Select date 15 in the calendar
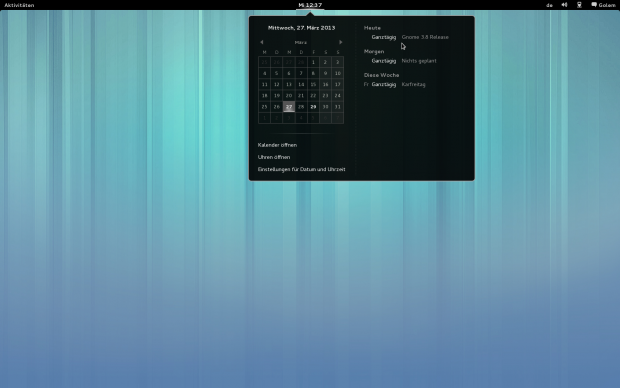620x388 pixels. tap(313, 84)
